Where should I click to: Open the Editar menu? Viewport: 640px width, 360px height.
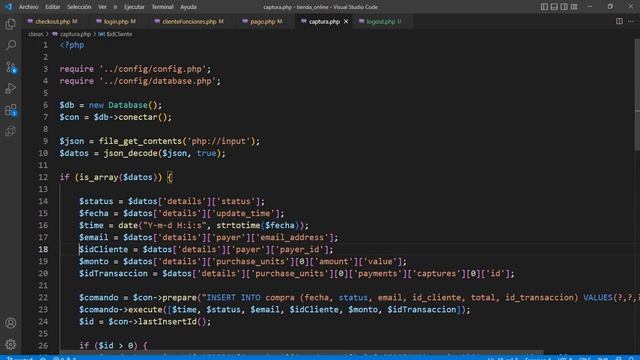point(53,7)
